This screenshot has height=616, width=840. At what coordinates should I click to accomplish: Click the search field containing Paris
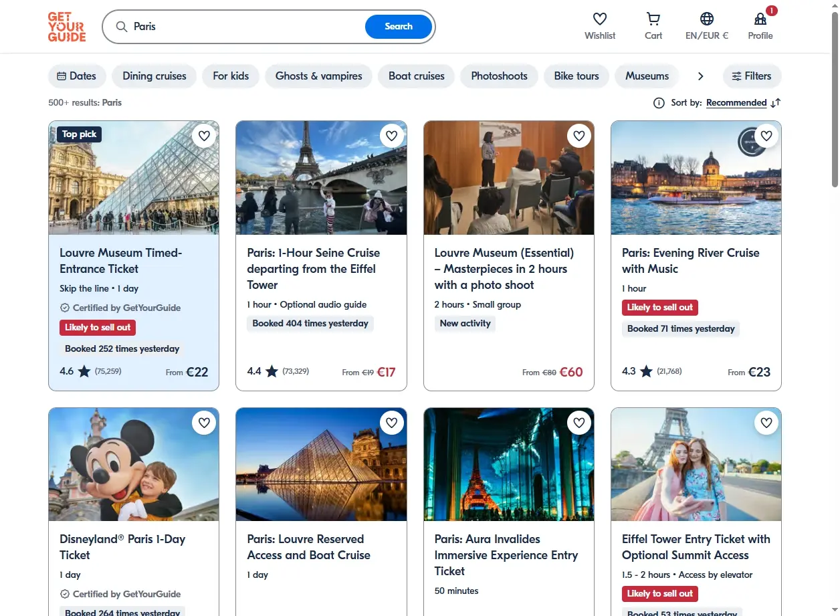tap(247, 27)
